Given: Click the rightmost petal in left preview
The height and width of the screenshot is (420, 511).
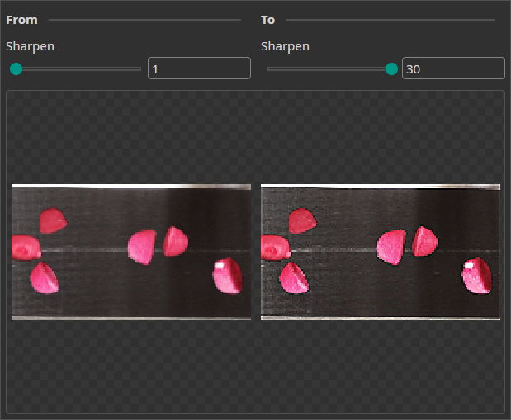Looking at the screenshot, I should (227, 276).
